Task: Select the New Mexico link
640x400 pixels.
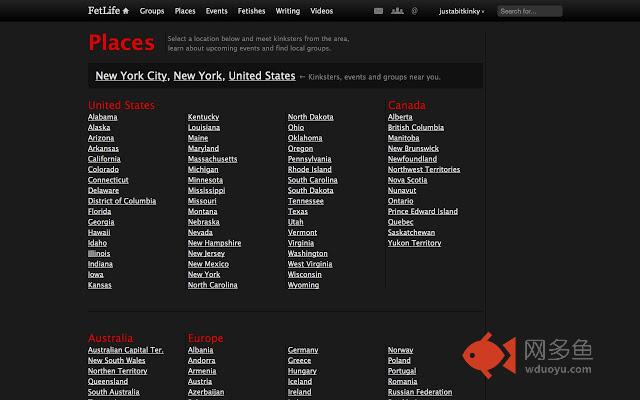Action: [x=208, y=264]
